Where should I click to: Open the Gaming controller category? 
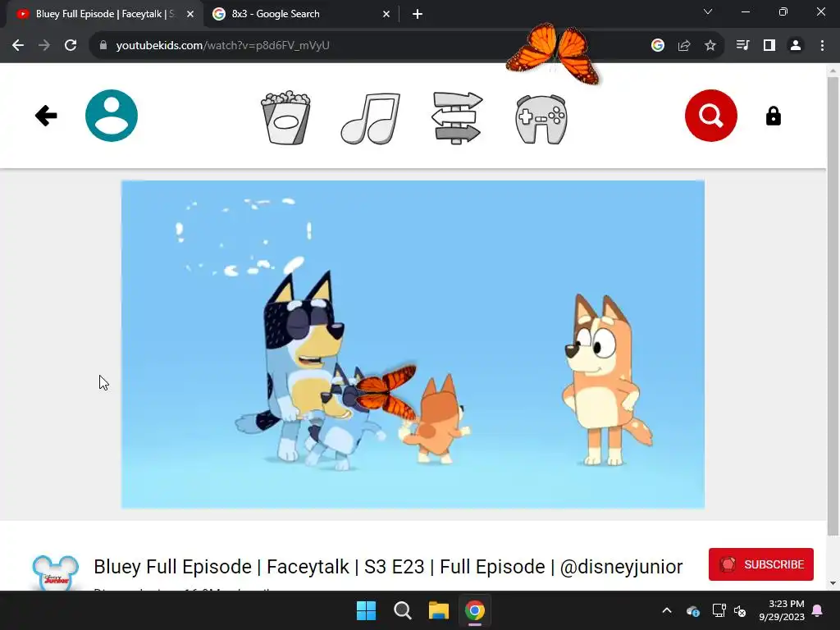tap(541, 119)
